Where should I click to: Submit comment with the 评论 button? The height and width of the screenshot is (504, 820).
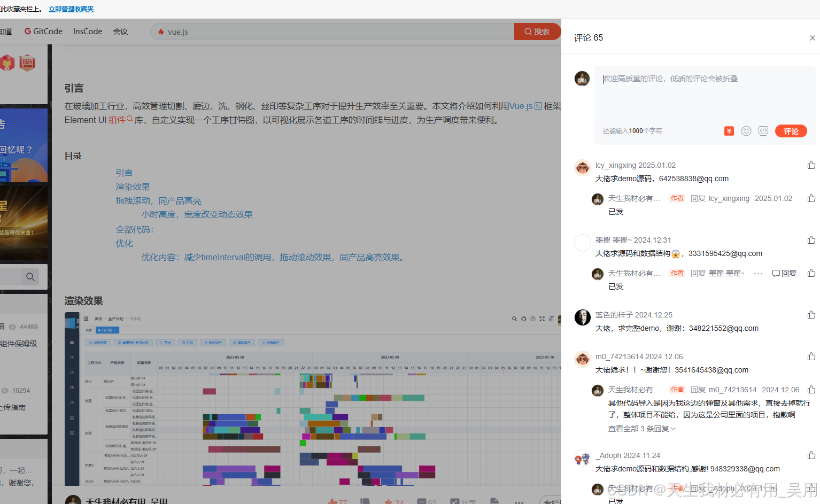click(791, 131)
